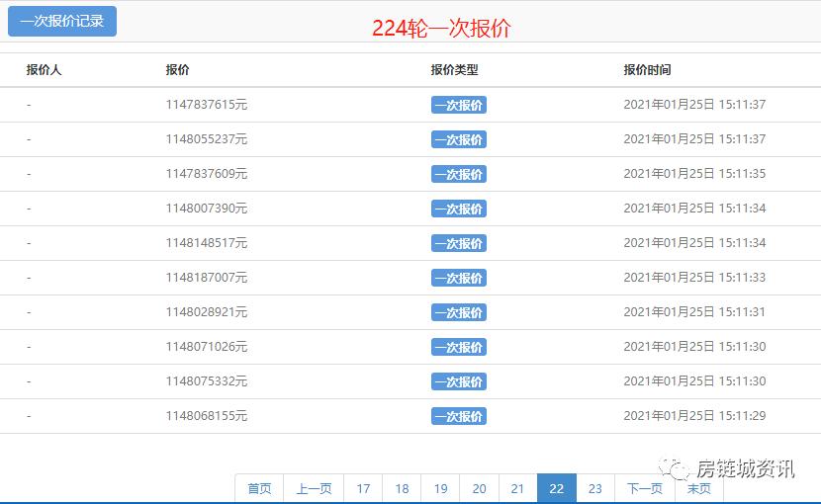
Task: Click bidder dash in 1148068155元 row
Action: pyautogui.click(x=29, y=416)
